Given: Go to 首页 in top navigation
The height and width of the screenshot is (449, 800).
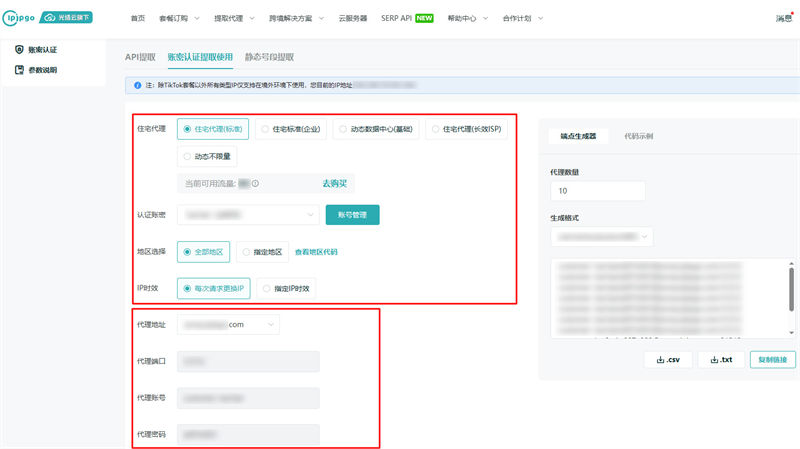Looking at the screenshot, I should [138, 18].
